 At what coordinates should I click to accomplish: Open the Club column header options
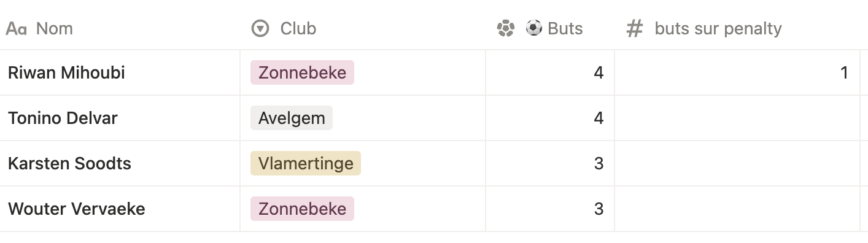tap(363, 28)
